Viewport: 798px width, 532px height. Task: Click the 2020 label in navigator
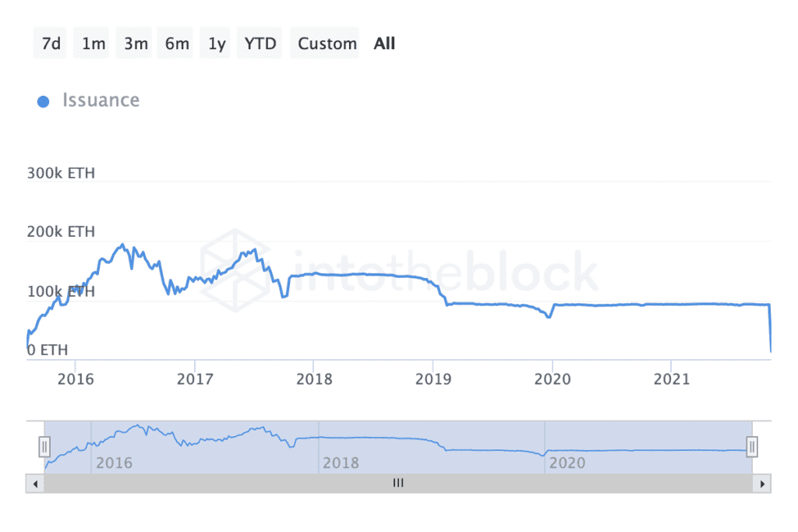[567, 463]
